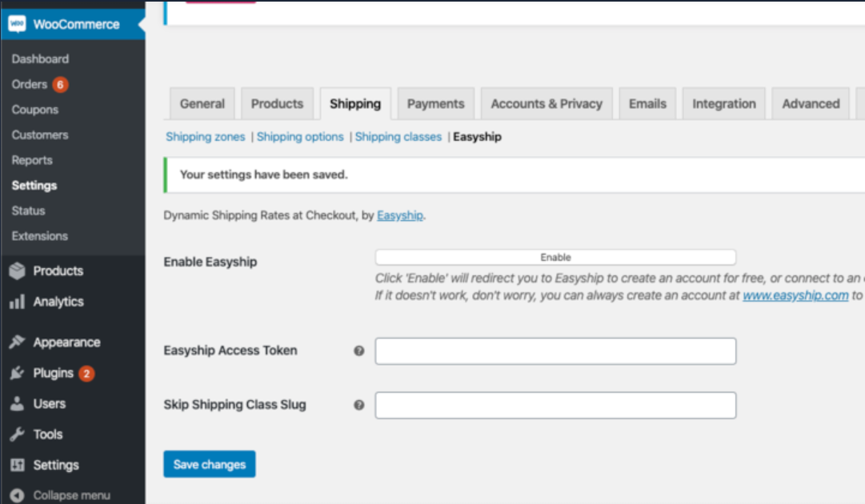Go to Accounts & Privacy tab

pyautogui.click(x=547, y=103)
